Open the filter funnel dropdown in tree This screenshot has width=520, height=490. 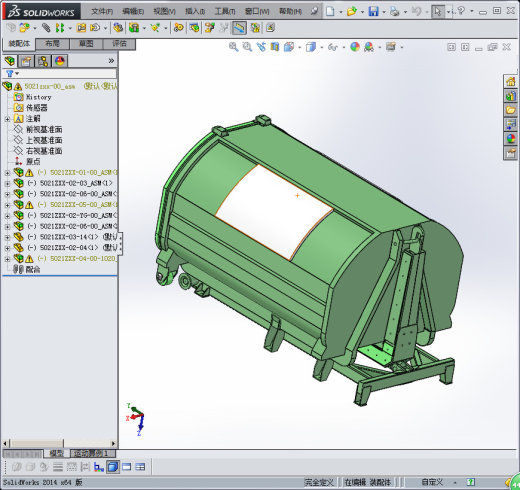12,74
